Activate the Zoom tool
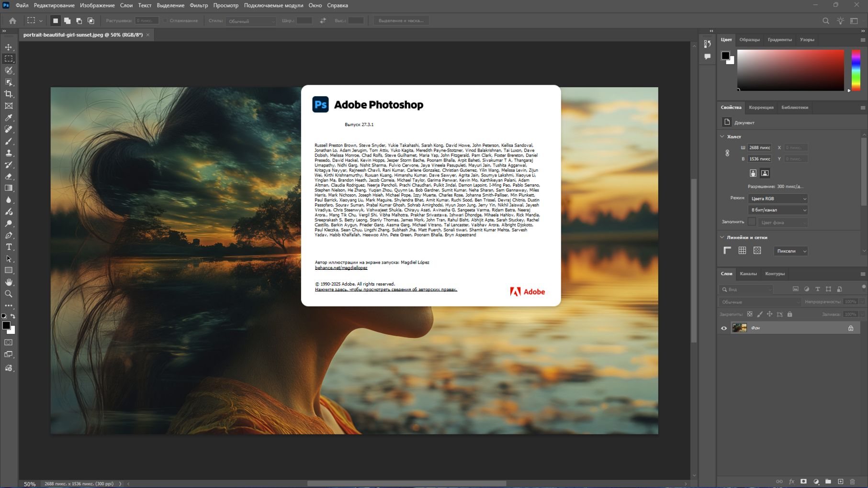Viewport: 868px width, 488px height. (x=9, y=294)
